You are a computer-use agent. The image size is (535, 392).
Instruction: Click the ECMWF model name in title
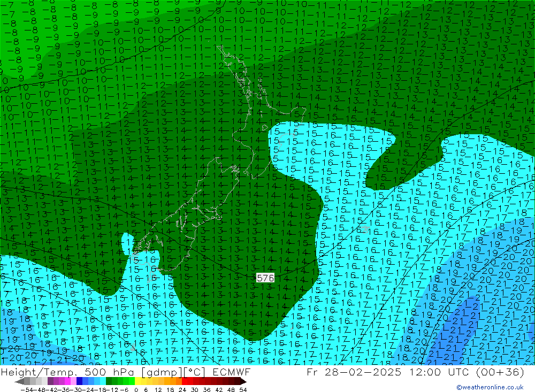(x=231, y=372)
